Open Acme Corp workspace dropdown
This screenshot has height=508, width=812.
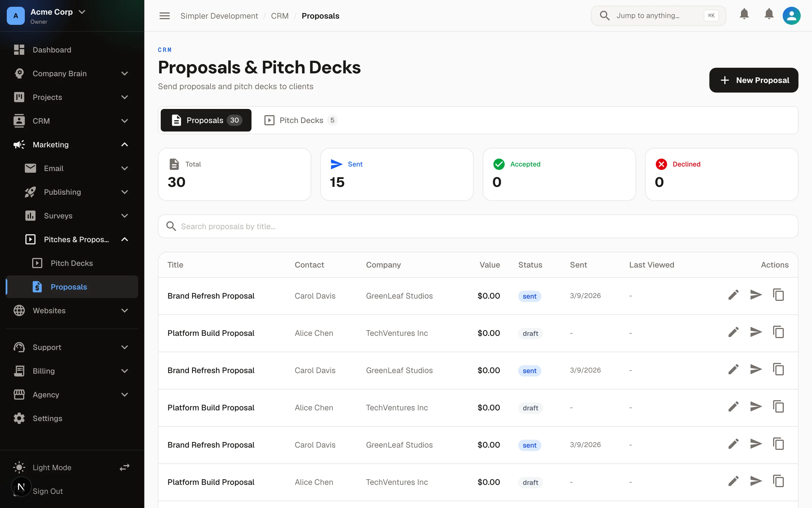point(81,12)
